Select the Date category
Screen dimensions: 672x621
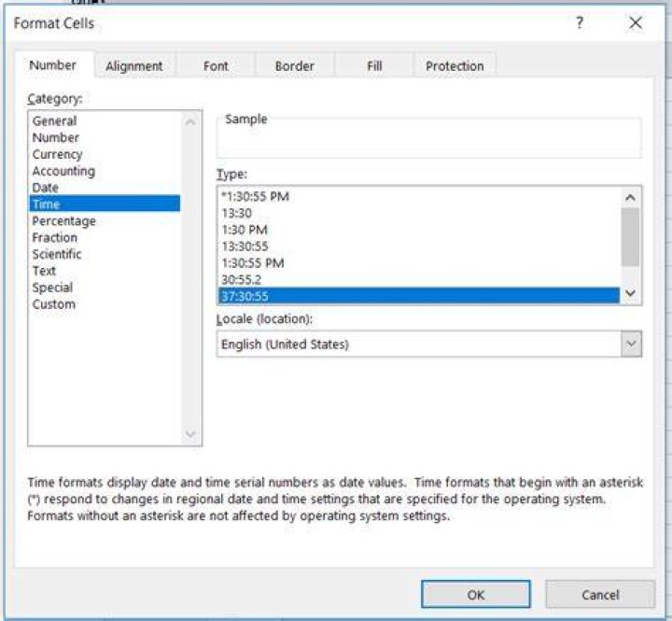point(105,188)
